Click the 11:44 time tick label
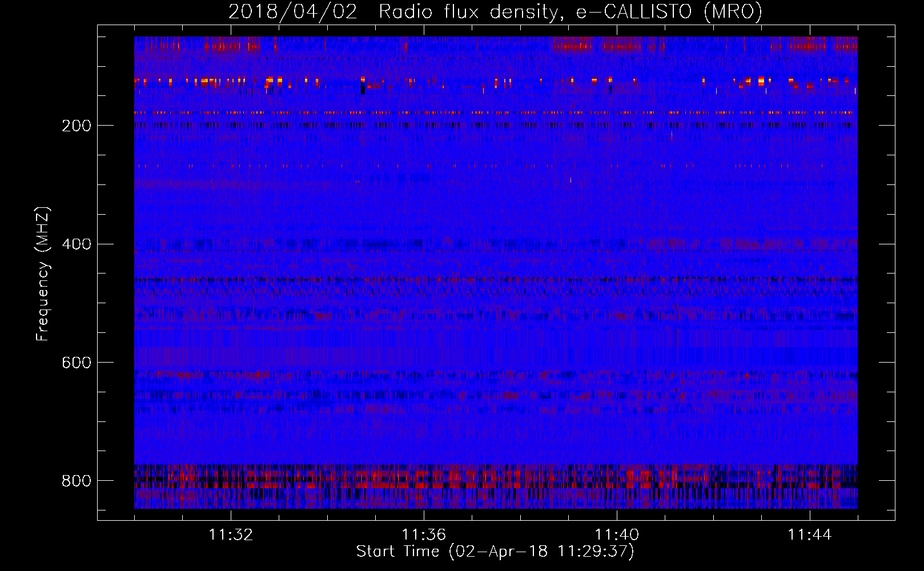This screenshot has width=924, height=571. pos(810,535)
